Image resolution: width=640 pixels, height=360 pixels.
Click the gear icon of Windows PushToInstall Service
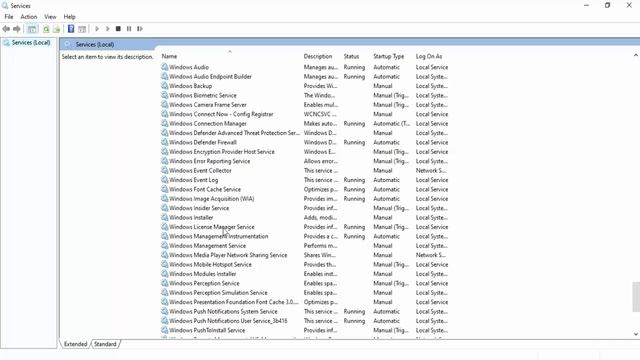coord(164,330)
